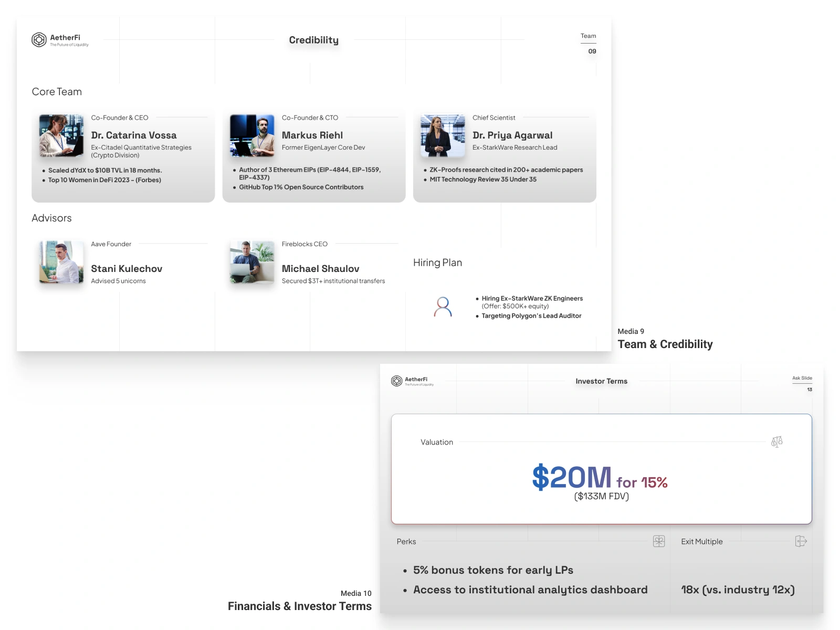Click the name Stani Kulechov

click(127, 269)
